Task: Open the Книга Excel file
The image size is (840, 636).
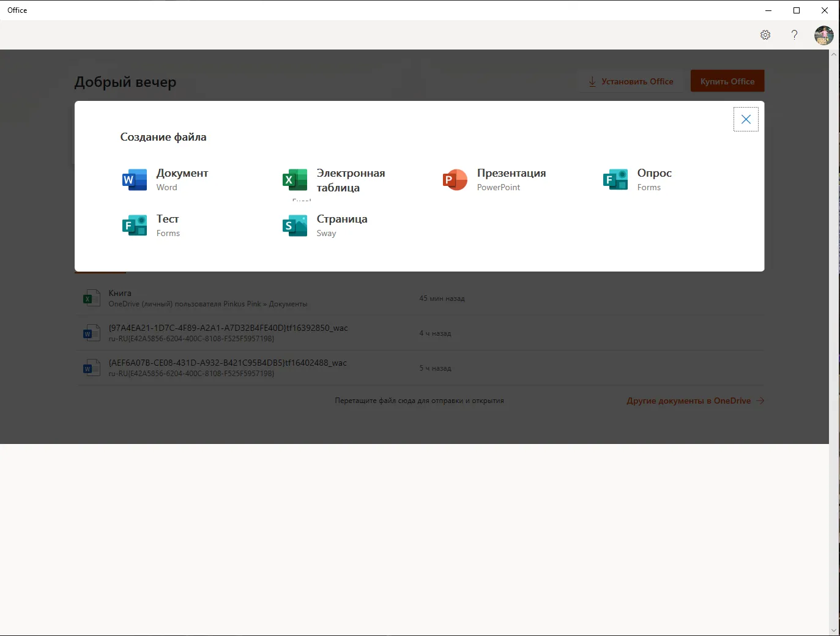Action: click(420, 298)
